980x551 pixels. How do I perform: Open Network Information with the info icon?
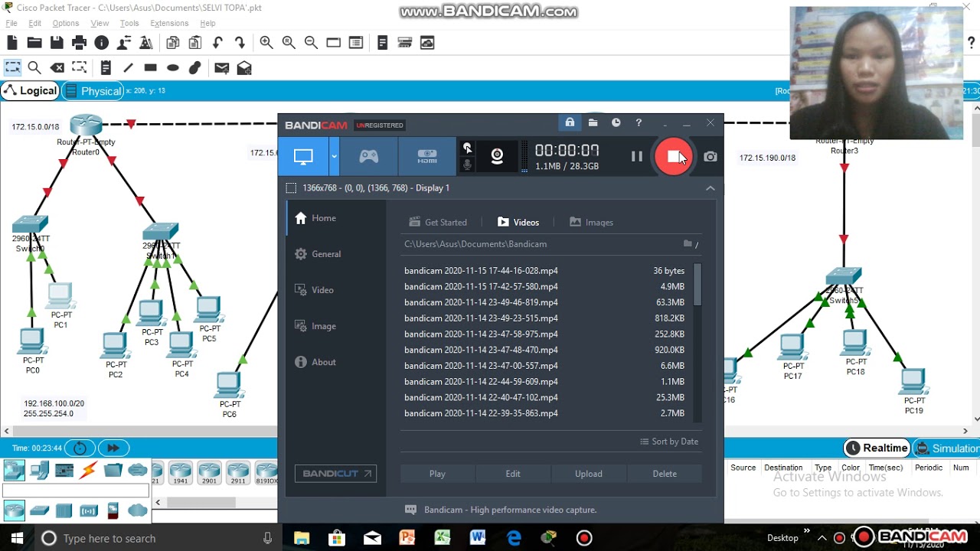pyautogui.click(x=101, y=43)
